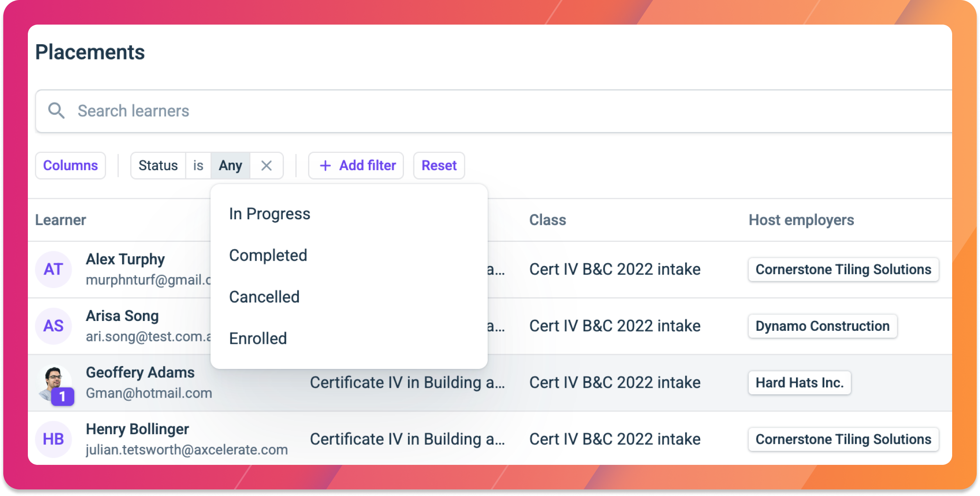Click Cornerstone Tiling Solutions tag in Henry row
Image resolution: width=980 pixels, height=496 pixels.
[844, 439]
